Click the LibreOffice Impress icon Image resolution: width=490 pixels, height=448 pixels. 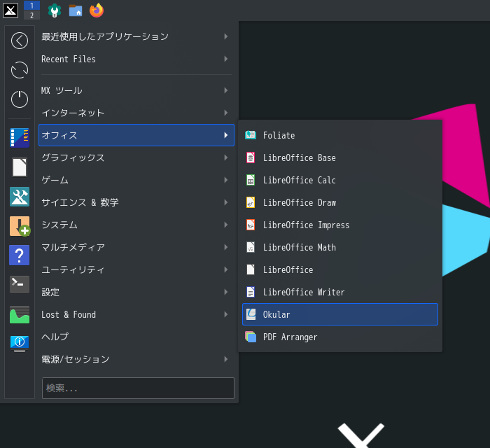point(251,225)
